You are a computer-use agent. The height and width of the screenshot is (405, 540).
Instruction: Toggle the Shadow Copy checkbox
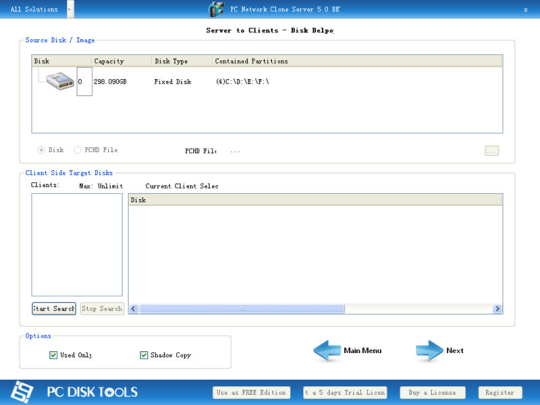click(x=144, y=355)
